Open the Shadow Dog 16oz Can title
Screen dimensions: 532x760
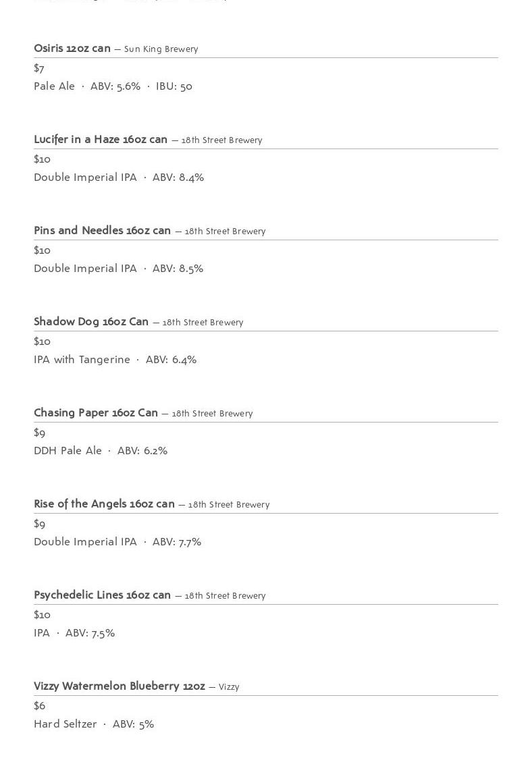pos(91,321)
